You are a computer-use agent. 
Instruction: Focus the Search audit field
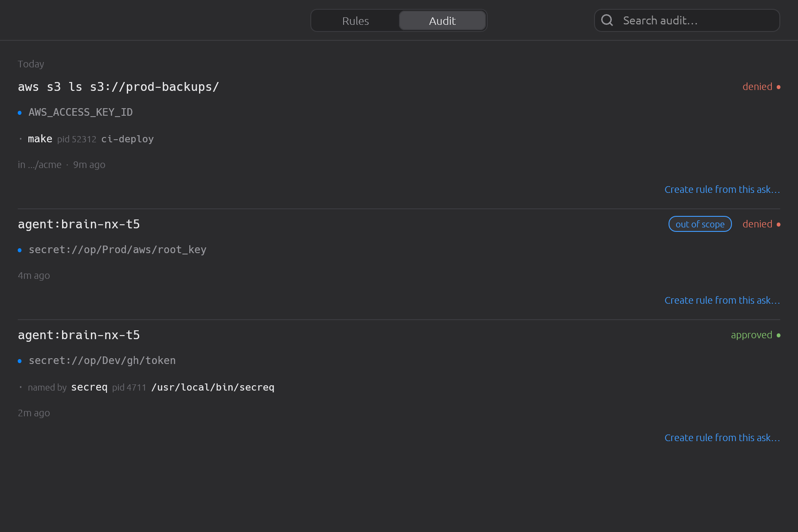pyautogui.click(x=687, y=20)
